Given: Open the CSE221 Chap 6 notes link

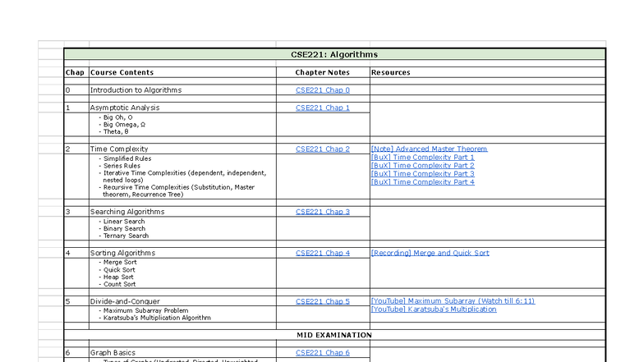Looking at the screenshot, I should [x=322, y=353].
